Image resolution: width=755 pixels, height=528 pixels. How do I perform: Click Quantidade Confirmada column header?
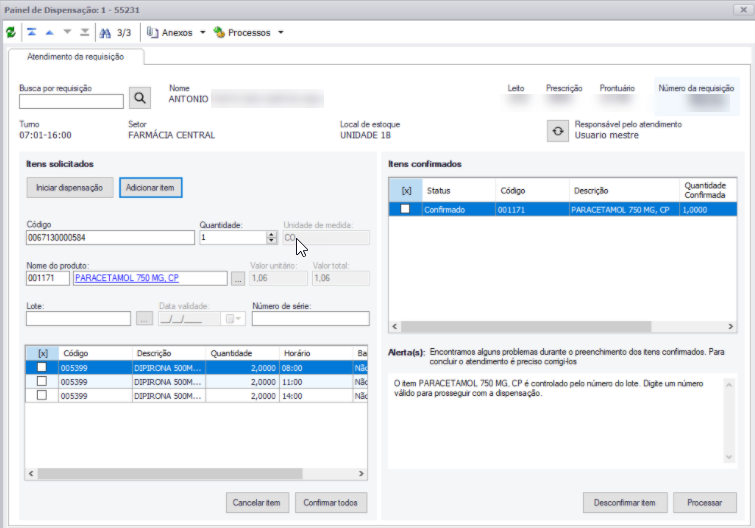[x=708, y=191]
